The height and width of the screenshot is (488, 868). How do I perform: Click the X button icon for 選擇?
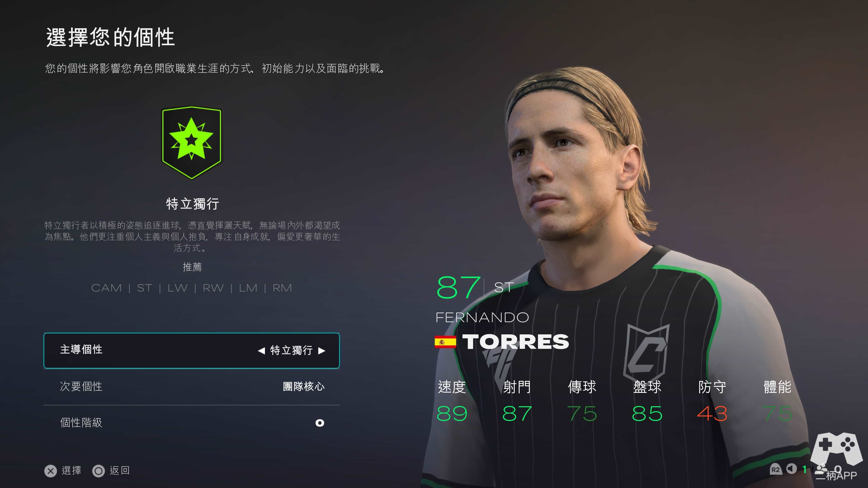pyautogui.click(x=51, y=471)
